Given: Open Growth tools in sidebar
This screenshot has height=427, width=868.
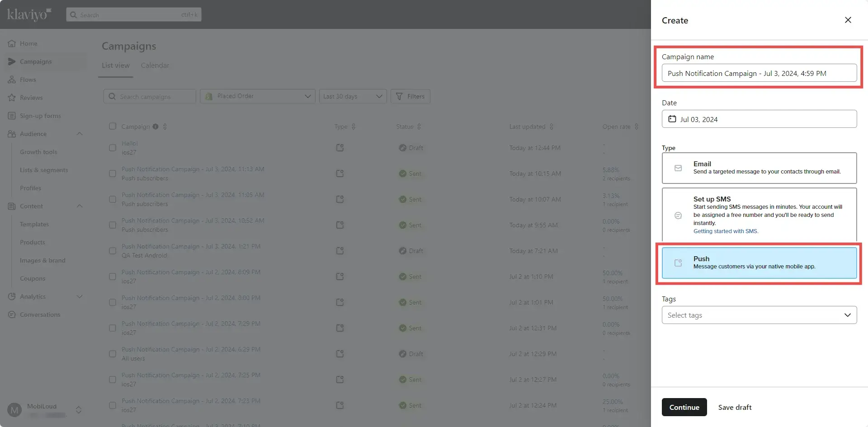Looking at the screenshot, I should pos(38,152).
